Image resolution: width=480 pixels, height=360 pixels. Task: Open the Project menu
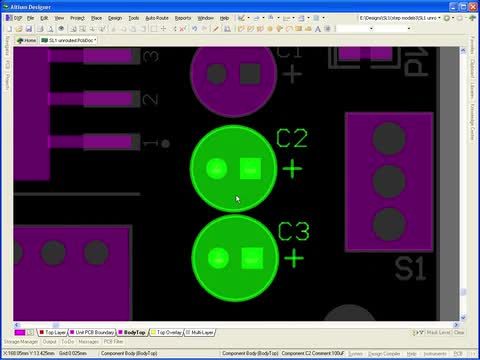77,18
